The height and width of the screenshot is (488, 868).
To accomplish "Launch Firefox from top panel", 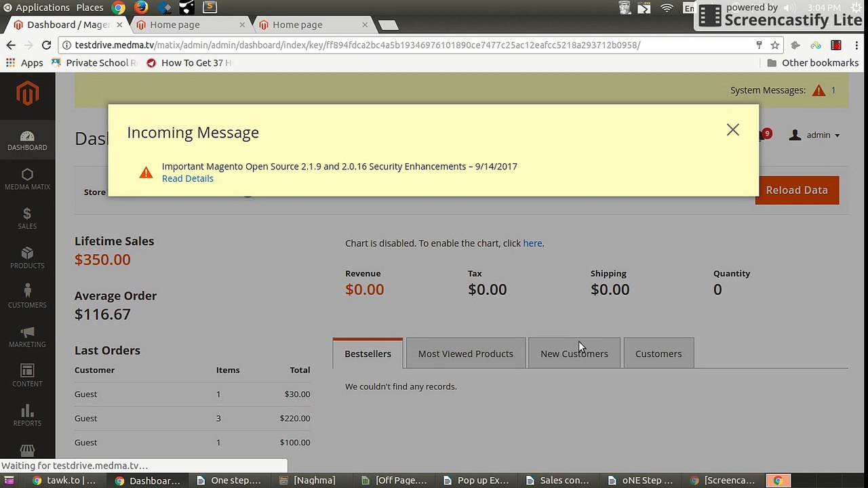I will (x=141, y=7).
